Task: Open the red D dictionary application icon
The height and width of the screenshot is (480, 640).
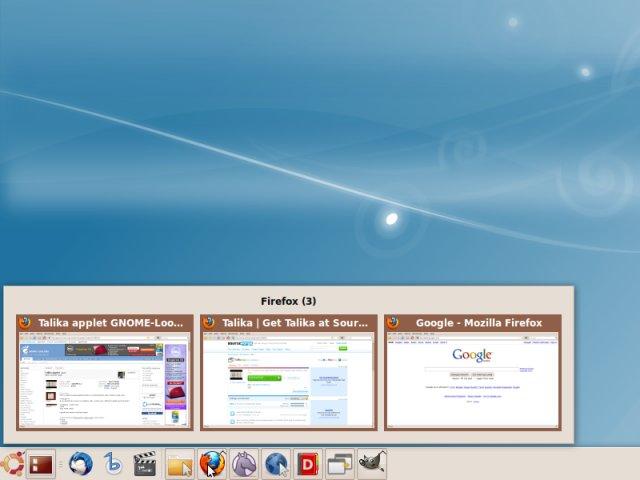Action: [x=308, y=465]
